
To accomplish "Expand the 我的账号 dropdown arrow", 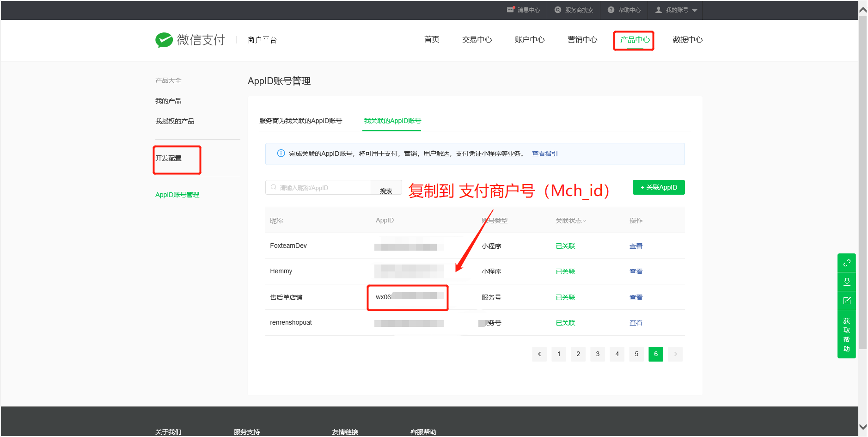I will [695, 11].
